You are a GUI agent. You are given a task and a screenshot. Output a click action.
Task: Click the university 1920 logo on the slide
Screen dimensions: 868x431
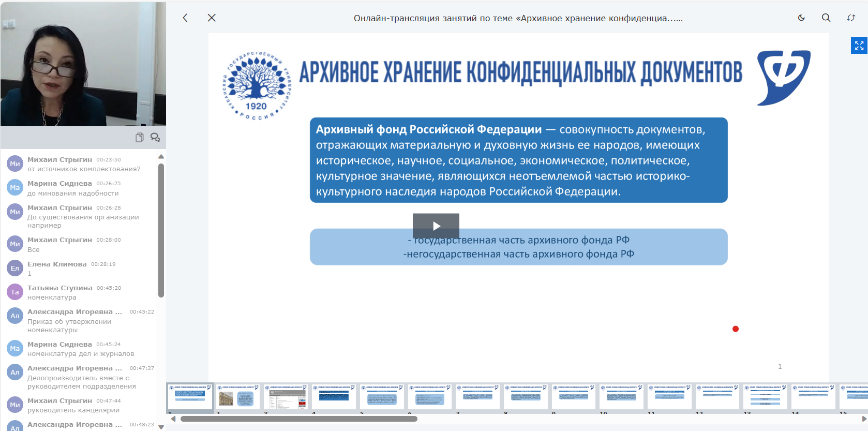(x=257, y=85)
